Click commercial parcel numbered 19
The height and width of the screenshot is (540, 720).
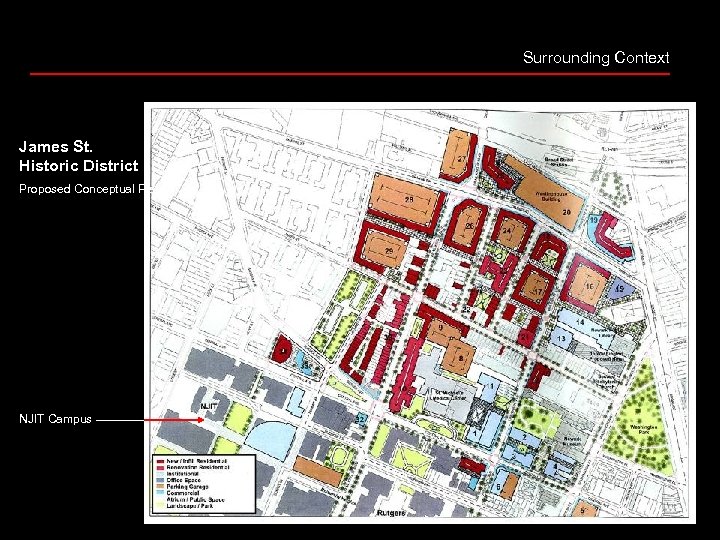click(593, 221)
